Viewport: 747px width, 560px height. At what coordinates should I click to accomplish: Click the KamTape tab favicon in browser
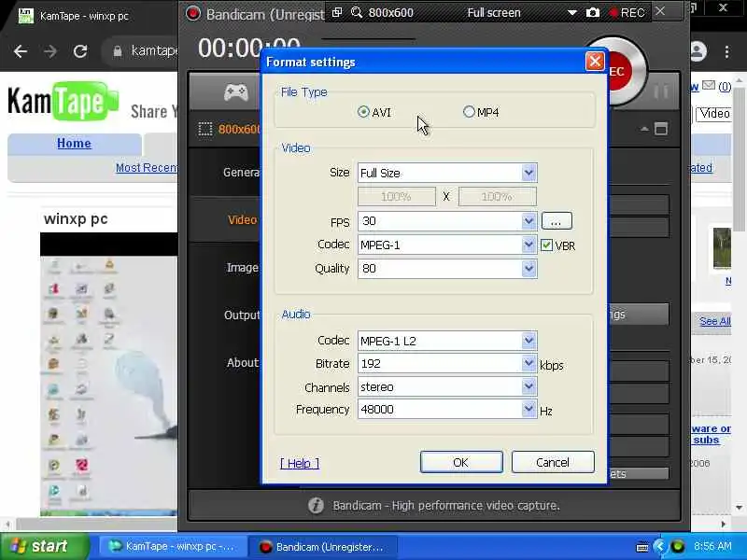26,16
